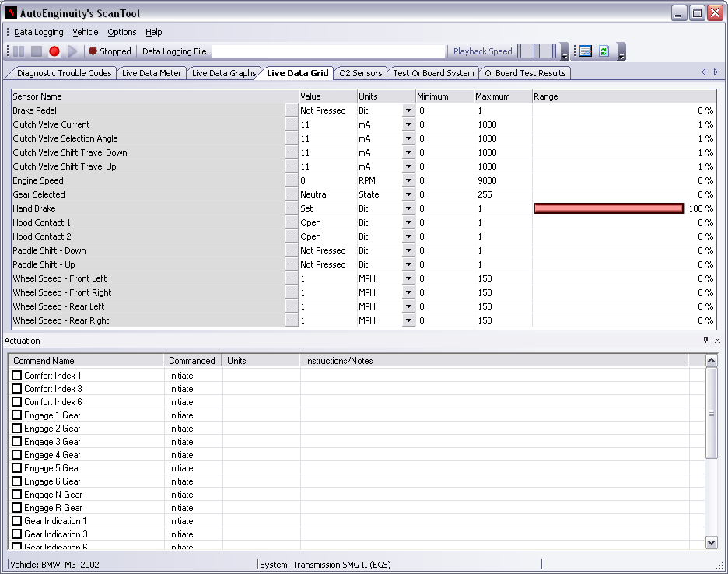Click the ellipsis button for Wheel Speed - Rear Right
The width and height of the screenshot is (728, 574).
[x=292, y=320]
